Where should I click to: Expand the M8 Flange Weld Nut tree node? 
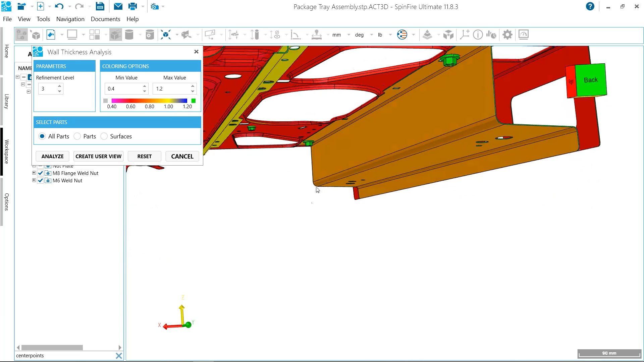click(x=34, y=173)
